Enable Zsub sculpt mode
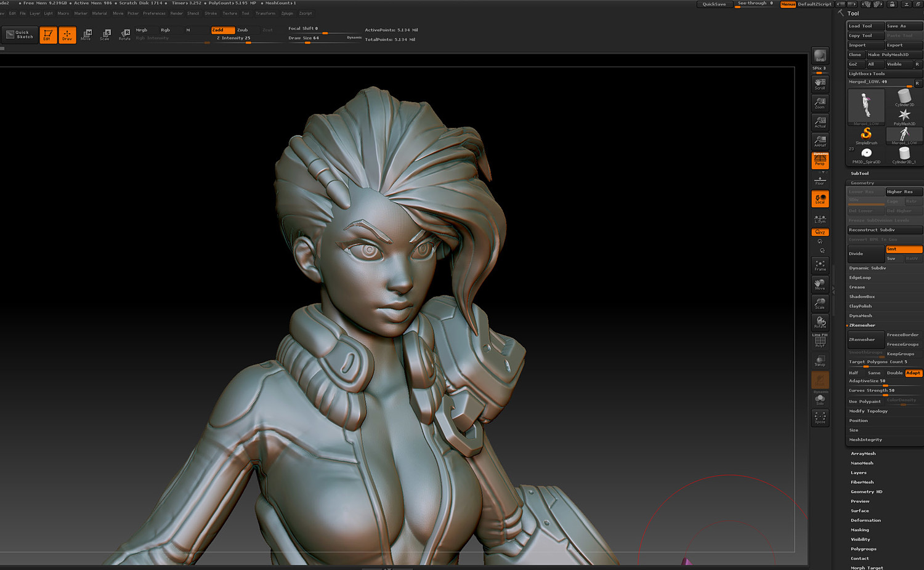Image resolution: width=924 pixels, height=570 pixels. point(243,30)
